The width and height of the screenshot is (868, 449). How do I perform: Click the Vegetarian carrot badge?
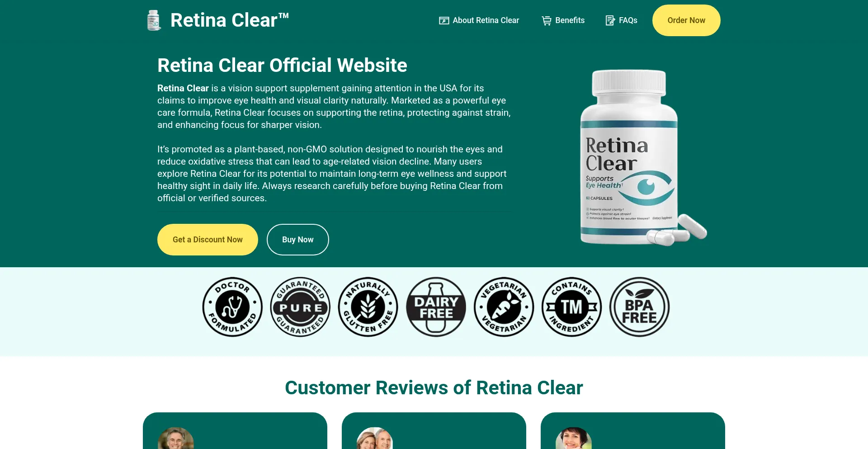point(504,307)
